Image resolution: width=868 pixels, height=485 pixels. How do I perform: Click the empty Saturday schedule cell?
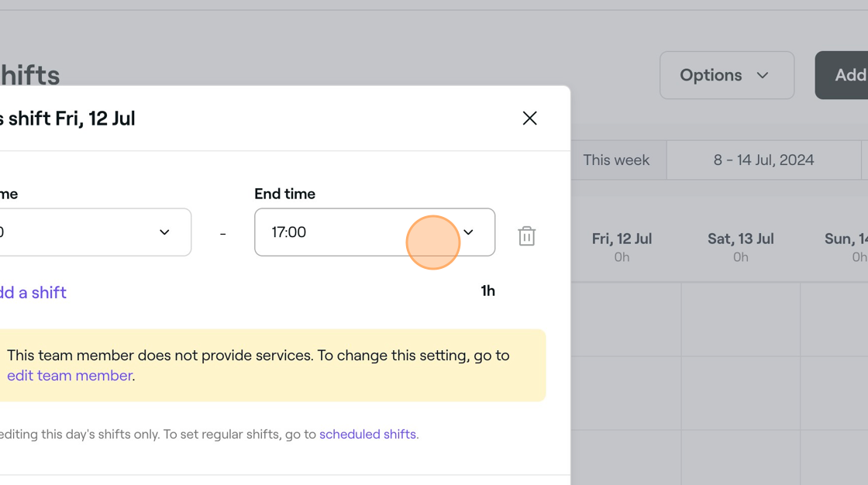click(x=741, y=319)
